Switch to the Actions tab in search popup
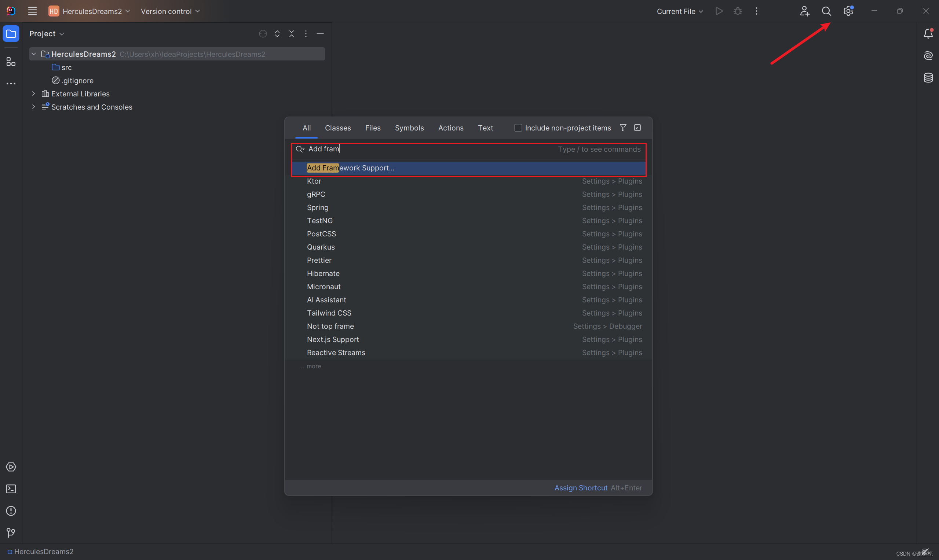This screenshot has width=939, height=560. coord(450,128)
